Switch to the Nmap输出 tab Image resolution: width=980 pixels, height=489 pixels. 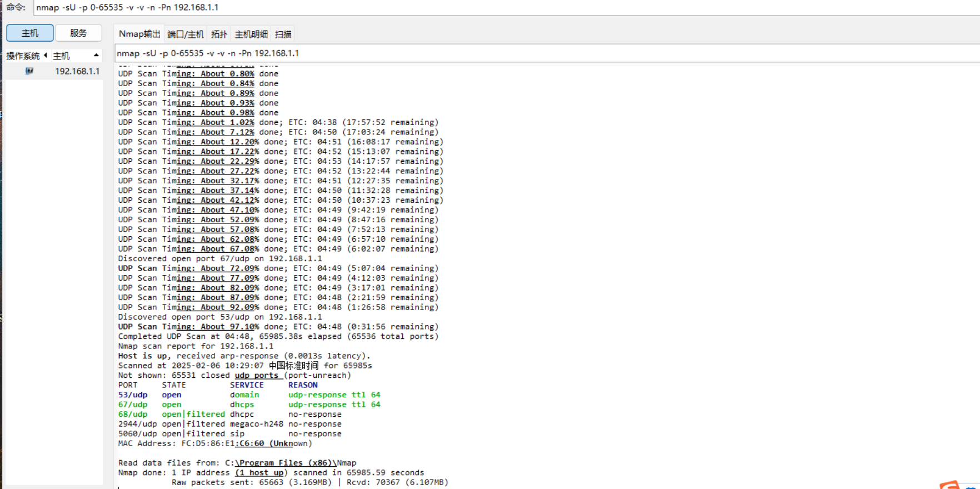(x=139, y=34)
